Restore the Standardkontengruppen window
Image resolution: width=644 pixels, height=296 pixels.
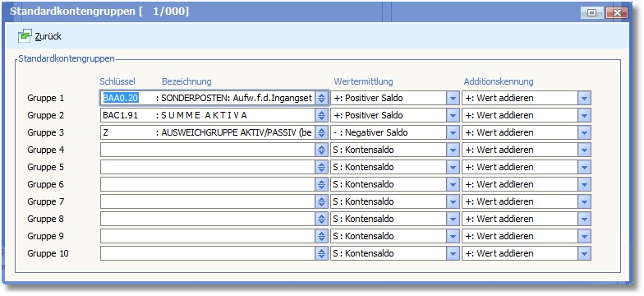[x=591, y=13]
